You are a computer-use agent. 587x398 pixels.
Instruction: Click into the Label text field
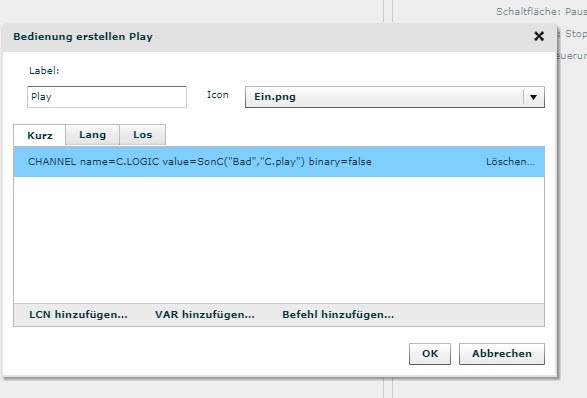[107, 97]
